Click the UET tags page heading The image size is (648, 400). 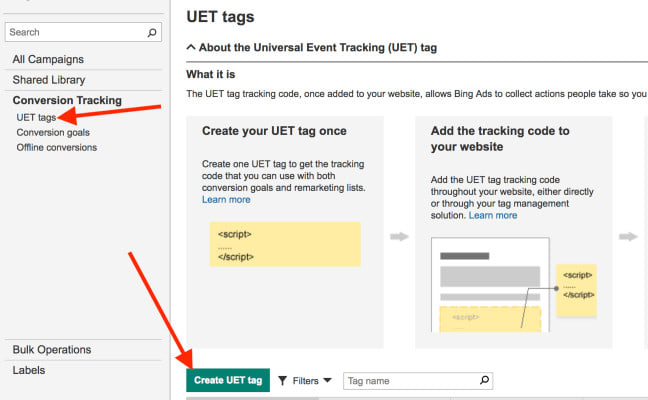coord(220,17)
